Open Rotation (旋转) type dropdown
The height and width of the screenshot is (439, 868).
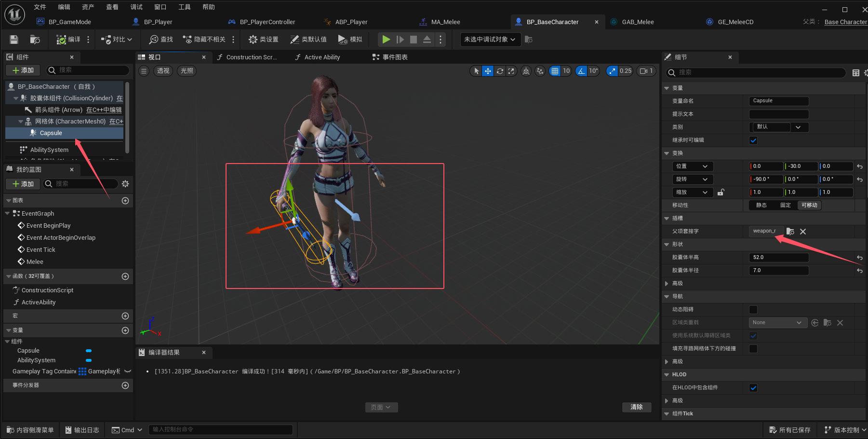[693, 179]
